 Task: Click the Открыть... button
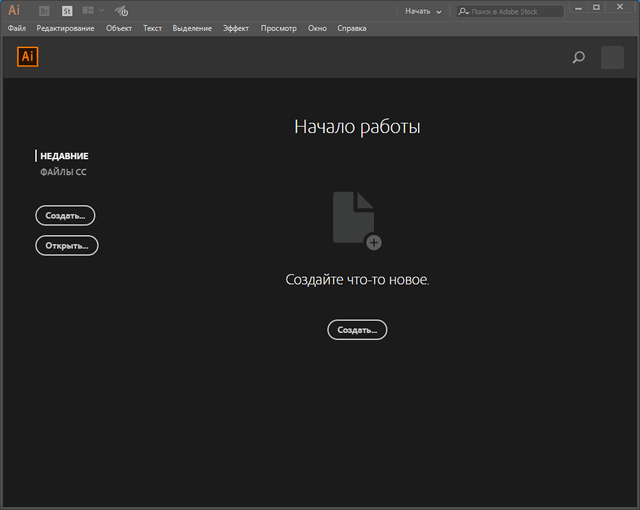[x=67, y=246]
